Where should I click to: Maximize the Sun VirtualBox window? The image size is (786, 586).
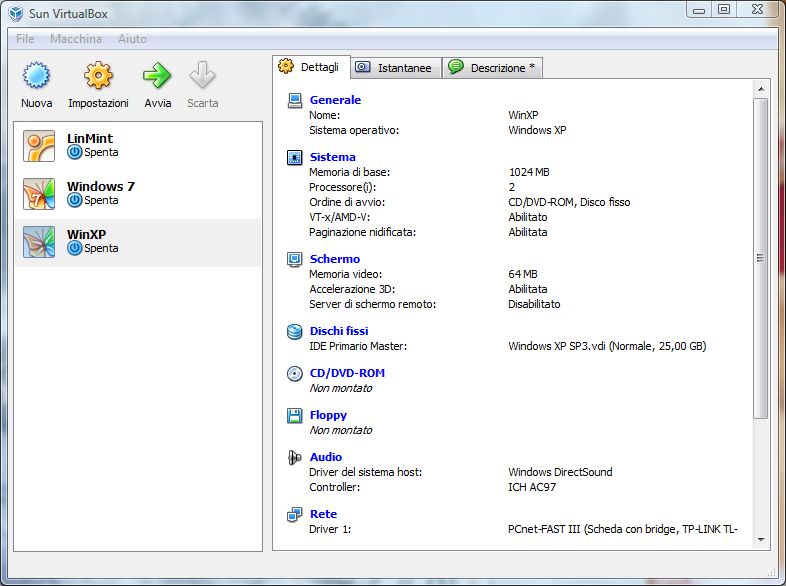coord(724,9)
